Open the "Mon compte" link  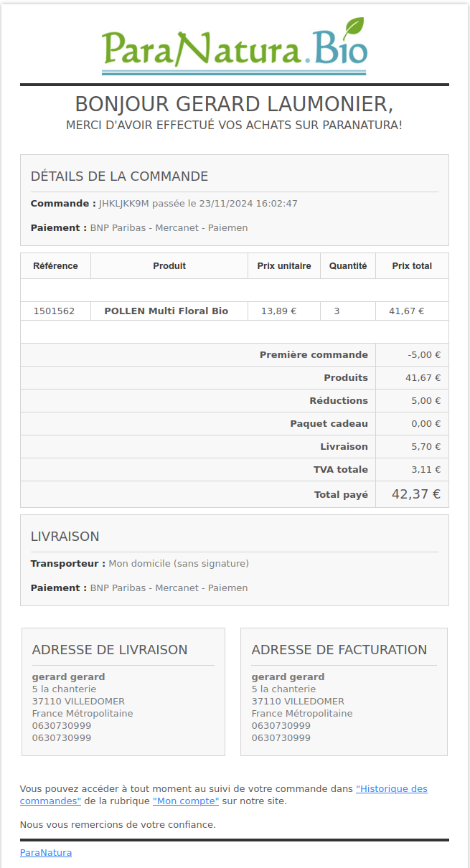186,801
